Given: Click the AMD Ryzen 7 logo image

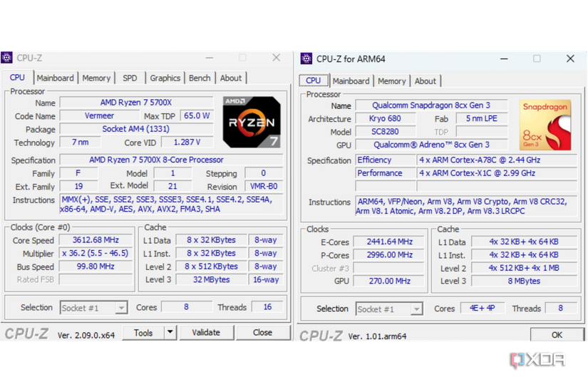Looking at the screenshot, I should 252,122.
